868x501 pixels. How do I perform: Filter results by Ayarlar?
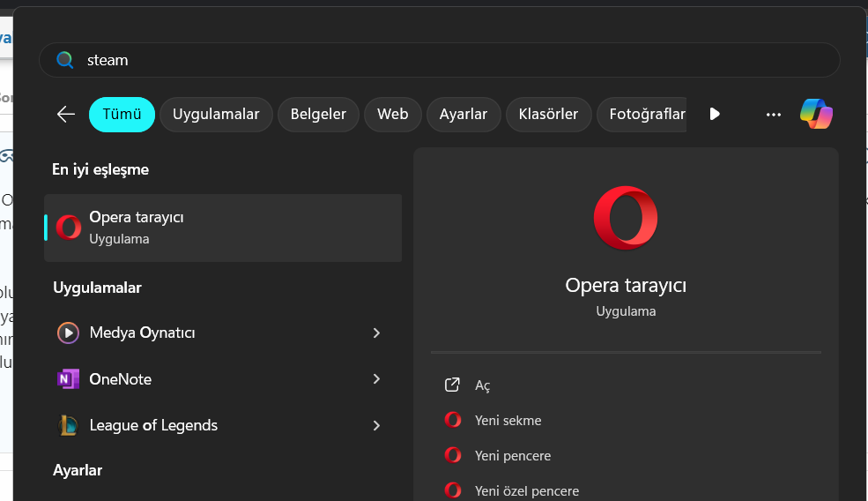pos(464,114)
